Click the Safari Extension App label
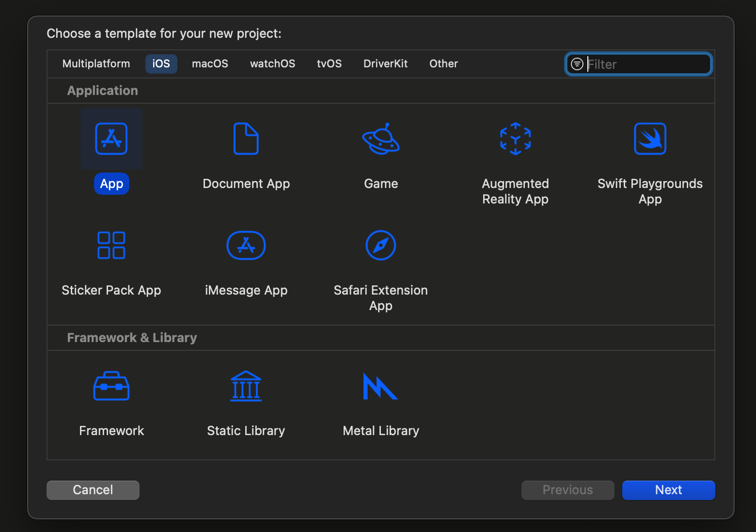 coord(381,298)
